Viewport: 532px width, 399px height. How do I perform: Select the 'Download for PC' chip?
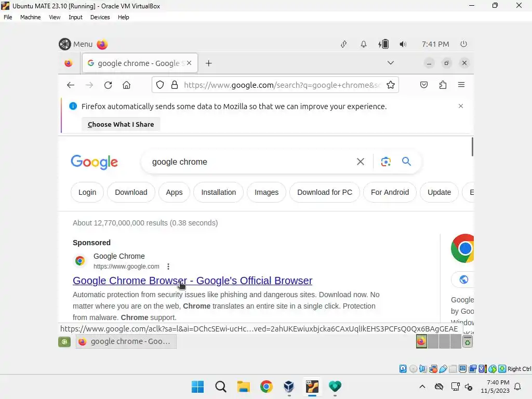(x=325, y=192)
